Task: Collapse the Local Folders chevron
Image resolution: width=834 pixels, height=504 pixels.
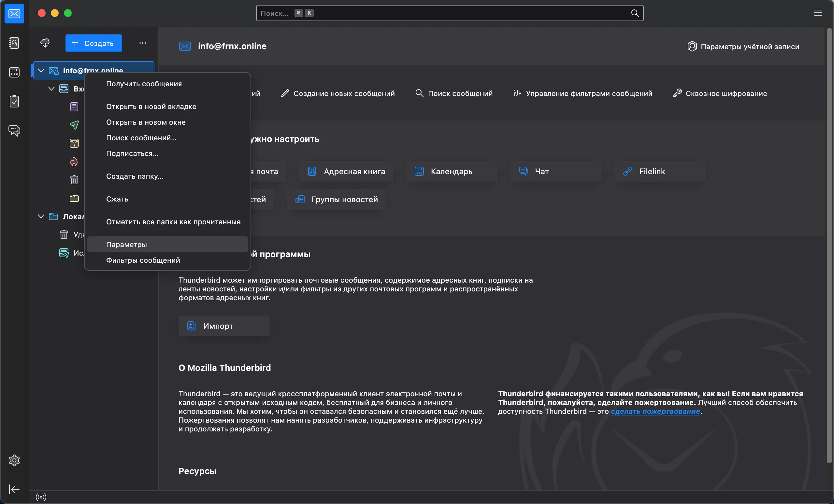Action: coord(41,216)
